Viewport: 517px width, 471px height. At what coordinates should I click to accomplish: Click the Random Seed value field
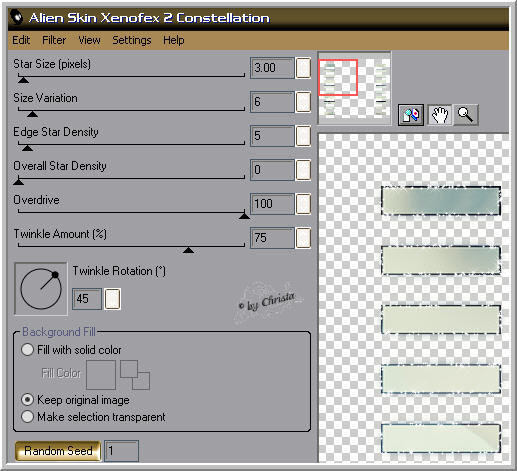click(x=121, y=451)
